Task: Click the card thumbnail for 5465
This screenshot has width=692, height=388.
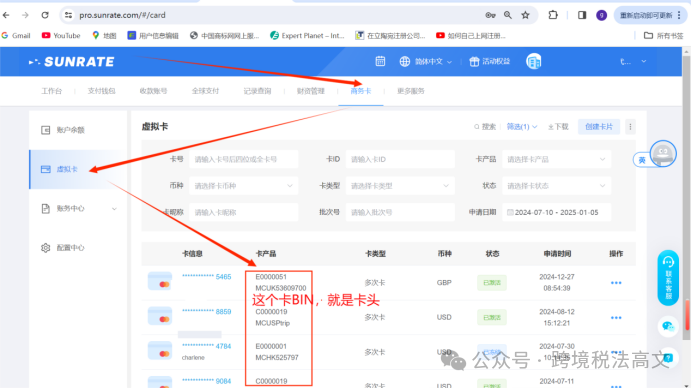Action: tap(160, 281)
